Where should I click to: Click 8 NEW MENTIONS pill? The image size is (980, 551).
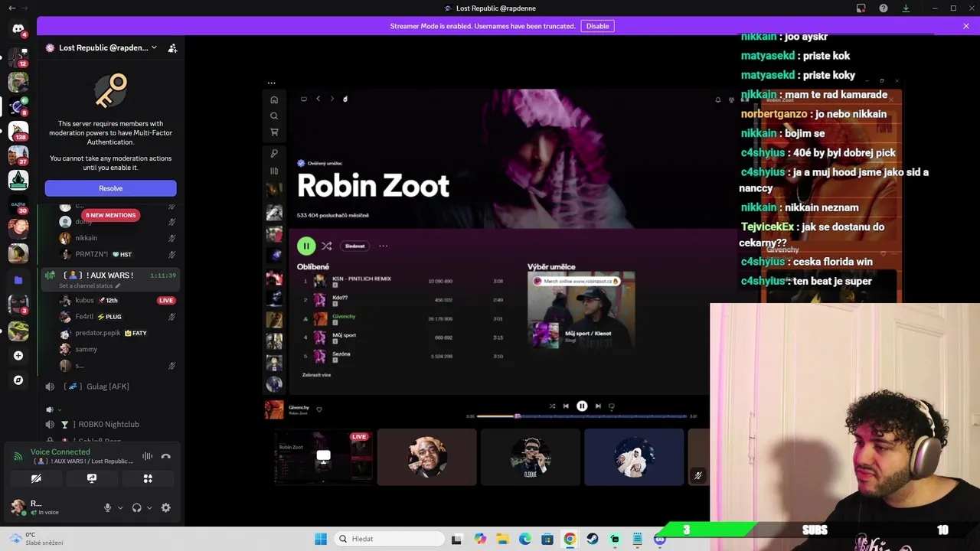111,215
